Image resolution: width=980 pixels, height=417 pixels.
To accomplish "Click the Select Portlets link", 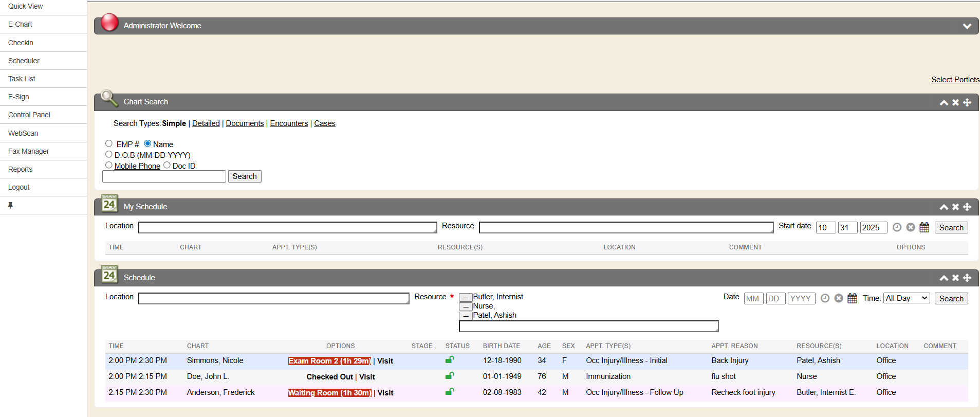I will [x=955, y=80].
